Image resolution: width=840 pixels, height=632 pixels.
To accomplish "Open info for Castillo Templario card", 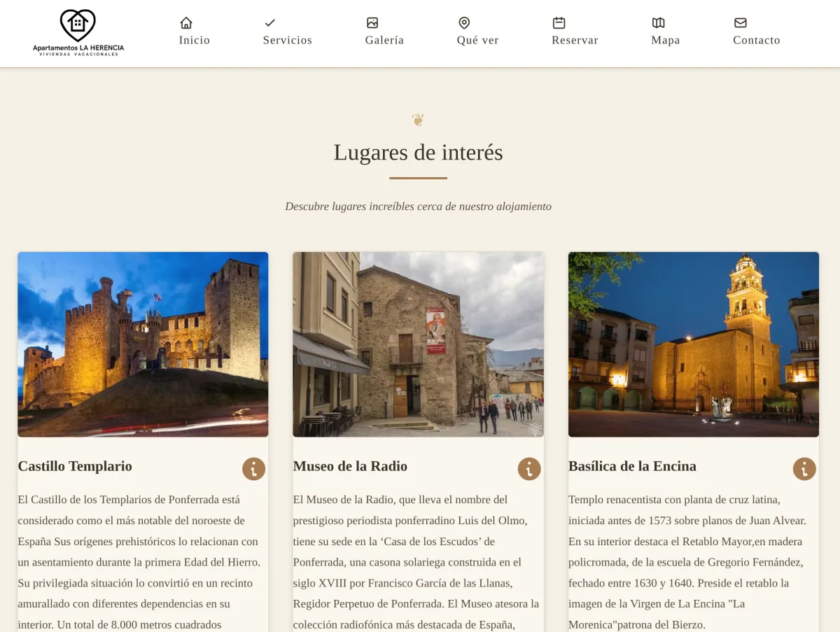I will 253,469.
